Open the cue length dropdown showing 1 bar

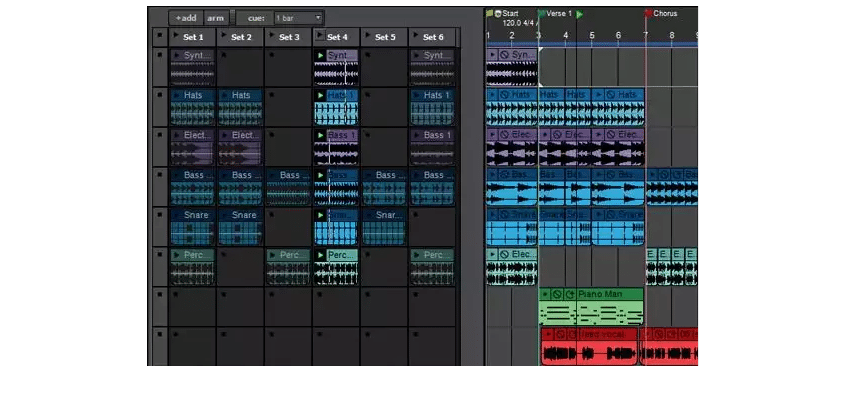point(298,18)
